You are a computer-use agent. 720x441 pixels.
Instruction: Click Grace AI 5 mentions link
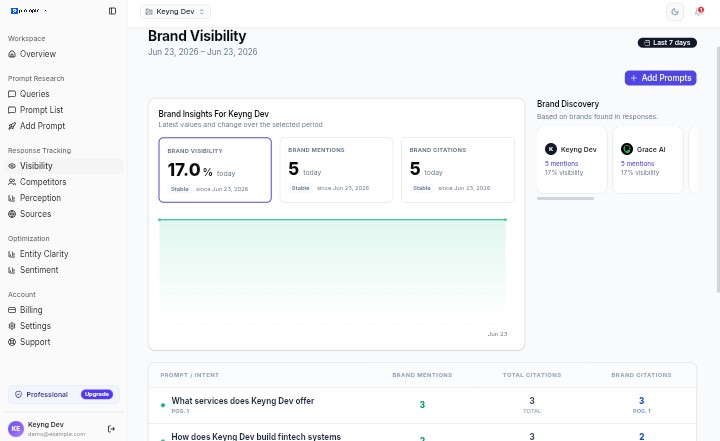pos(637,164)
